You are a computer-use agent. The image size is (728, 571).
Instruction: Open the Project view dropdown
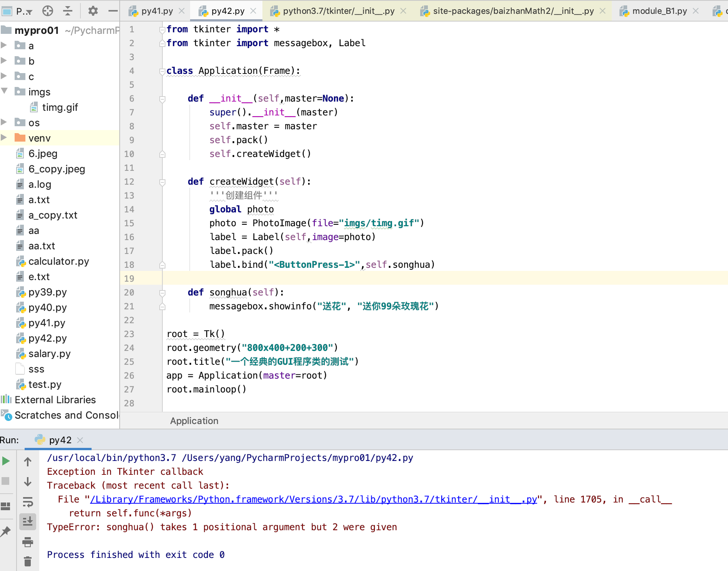click(x=24, y=11)
